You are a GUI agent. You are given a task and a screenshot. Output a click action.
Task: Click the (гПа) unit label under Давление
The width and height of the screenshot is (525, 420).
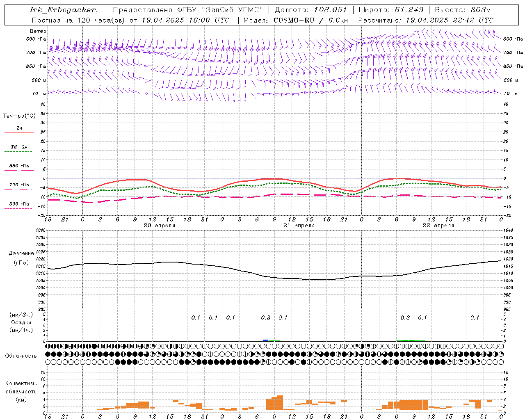click(21, 263)
